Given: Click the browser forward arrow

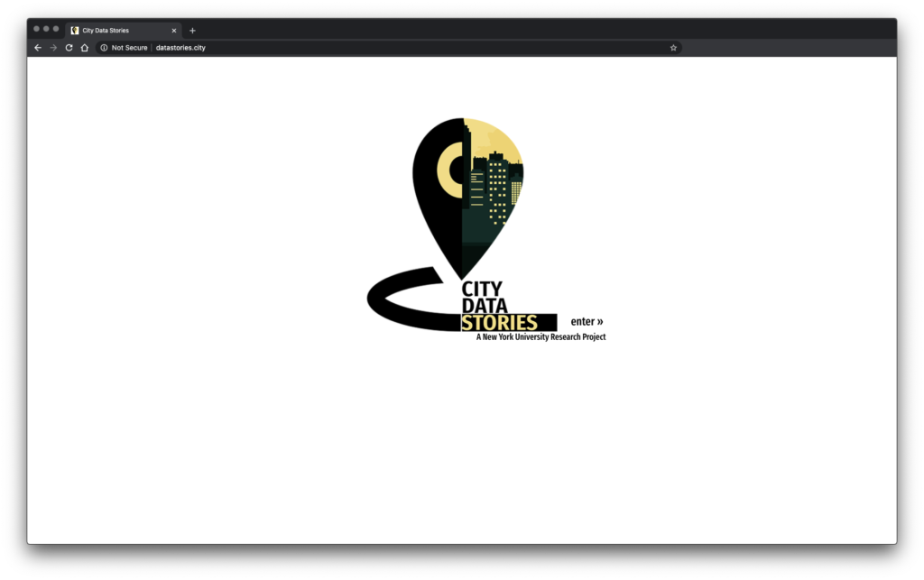Looking at the screenshot, I should click(53, 48).
